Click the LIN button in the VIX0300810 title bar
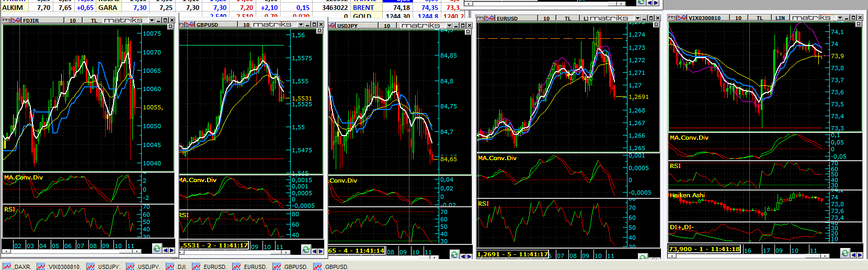The height and width of the screenshot is (270, 868). (780, 18)
